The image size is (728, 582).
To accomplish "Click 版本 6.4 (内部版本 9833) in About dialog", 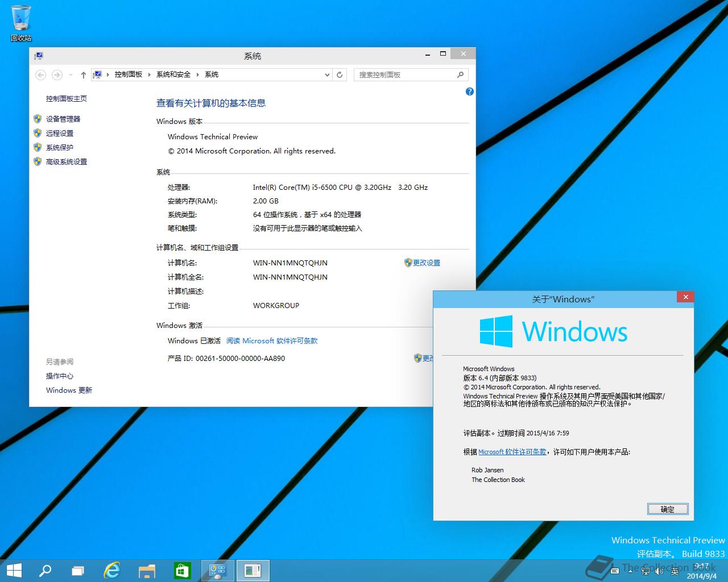I will (500, 378).
